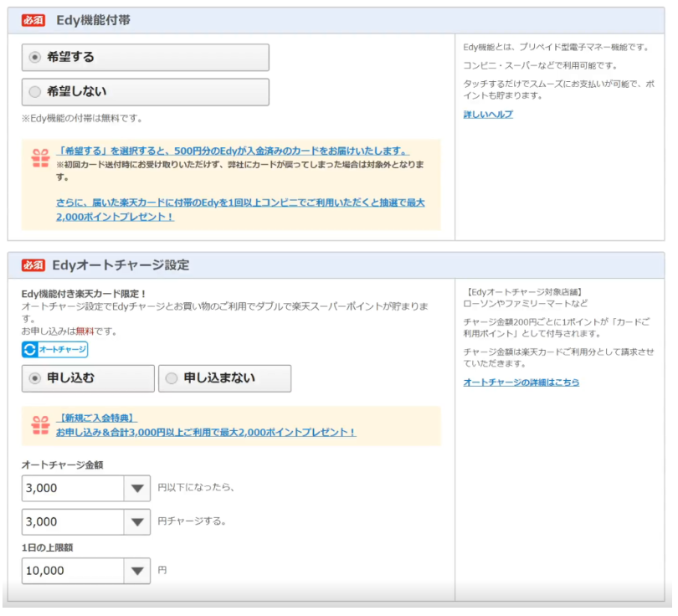The height and width of the screenshot is (616, 678).
Task: Select the 希望しない radio option
Action: point(146,91)
